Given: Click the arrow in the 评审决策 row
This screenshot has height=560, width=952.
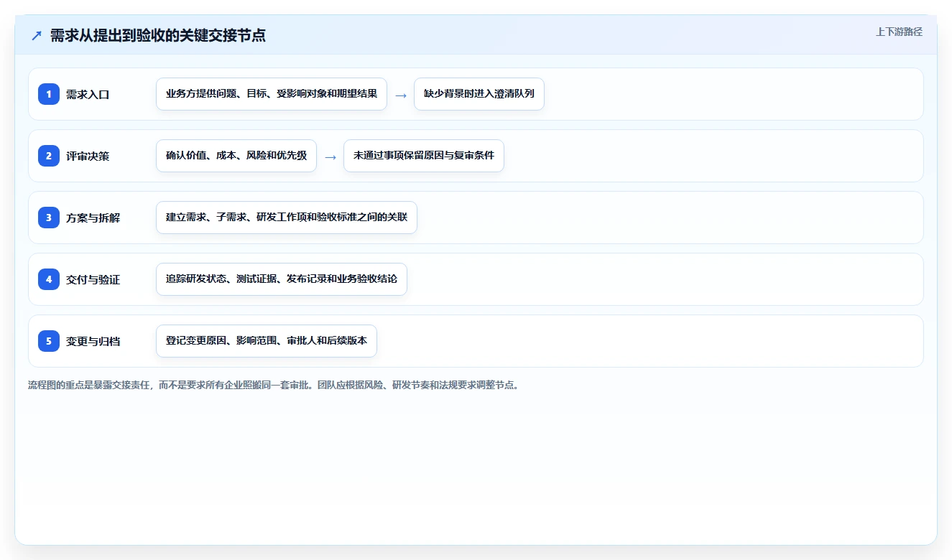Looking at the screenshot, I should (x=331, y=157).
